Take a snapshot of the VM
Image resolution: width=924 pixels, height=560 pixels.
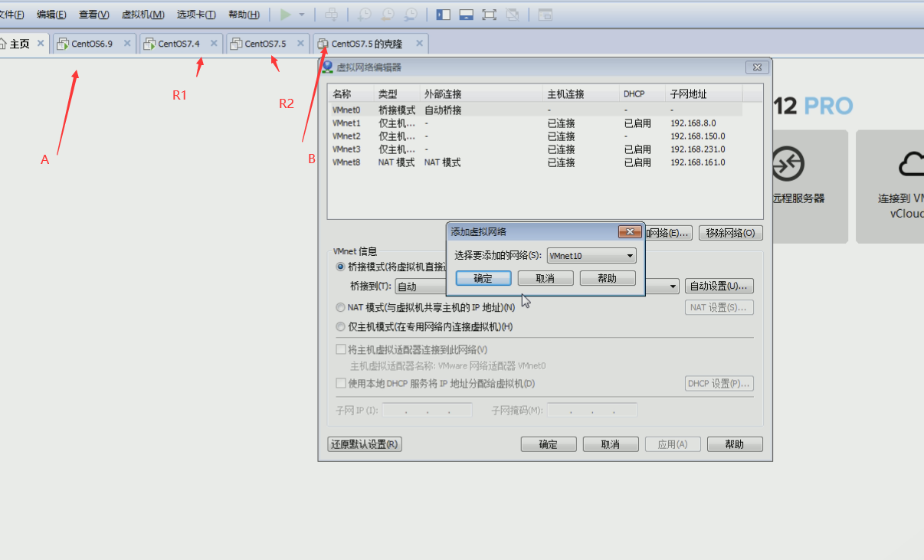tap(364, 14)
